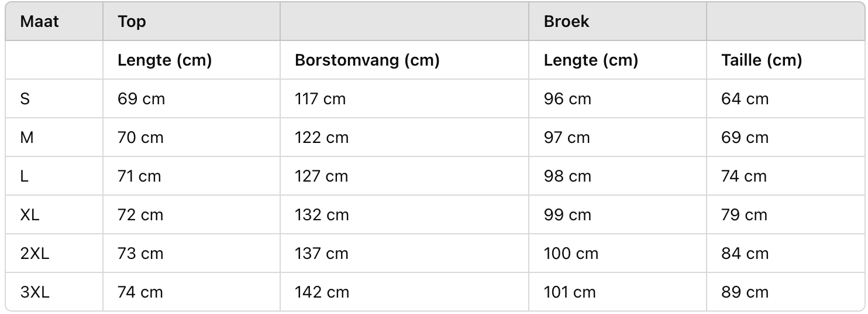The height and width of the screenshot is (314, 868).
Task: Click the Taille (cm) subheader
Action: (x=762, y=60)
